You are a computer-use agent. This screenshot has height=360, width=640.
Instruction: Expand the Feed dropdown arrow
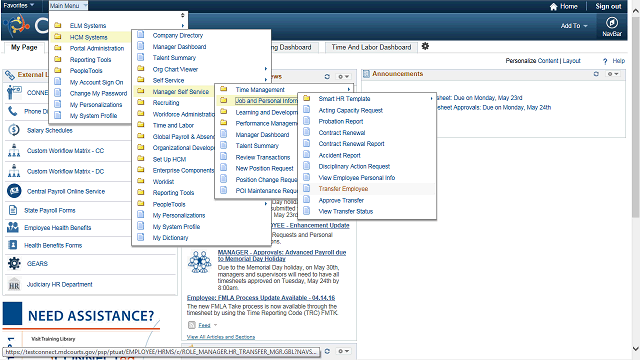click(216, 325)
